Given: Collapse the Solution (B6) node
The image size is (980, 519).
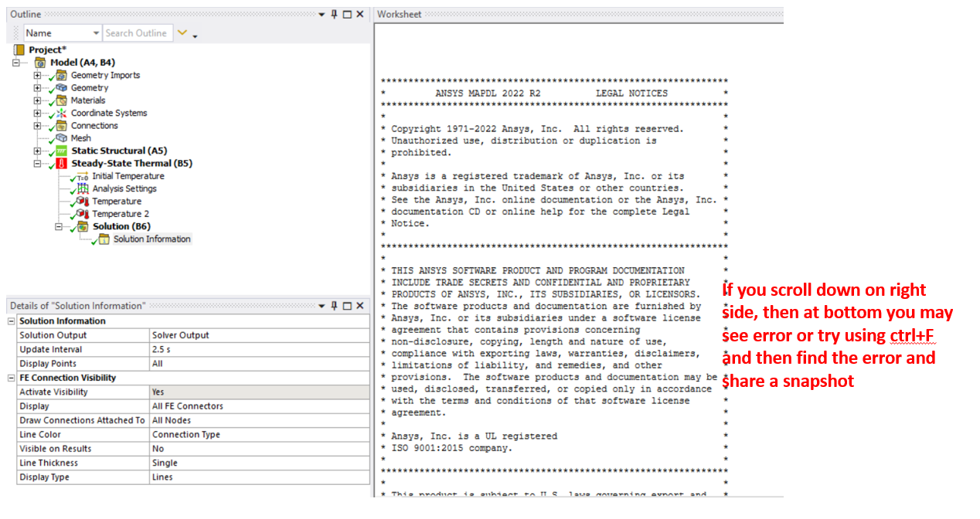Looking at the screenshot, I should (59, 226).
